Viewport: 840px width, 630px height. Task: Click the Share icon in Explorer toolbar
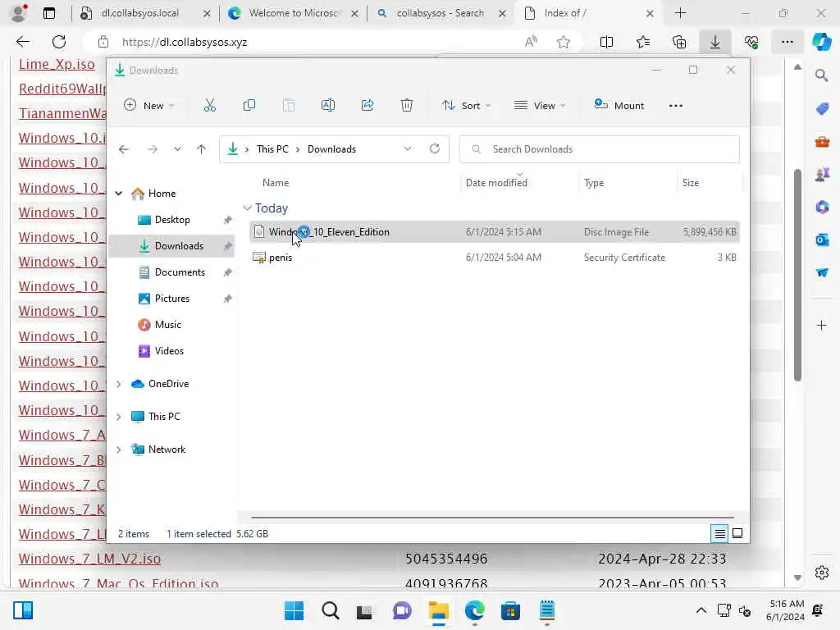pos(367,106)
